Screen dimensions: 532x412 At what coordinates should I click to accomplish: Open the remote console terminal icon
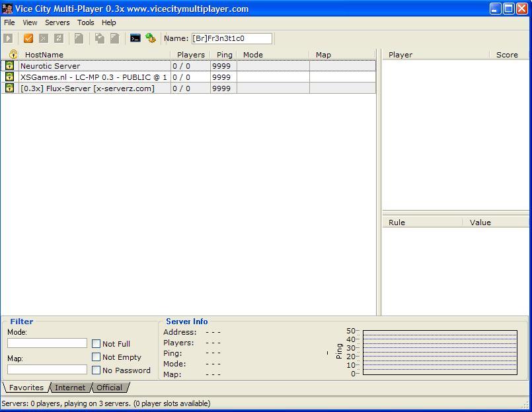coord(135,38)
